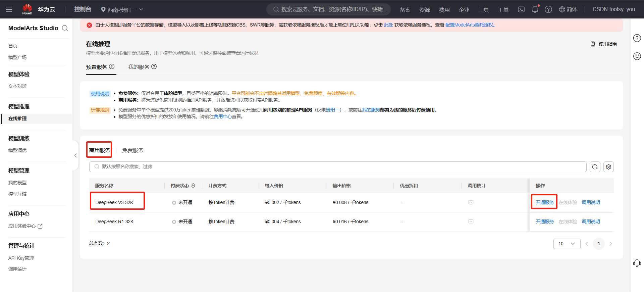The height and width of the screenshot is (292, 644).
Task: Open the right-side help circle icon
Action: coord(637,38)
